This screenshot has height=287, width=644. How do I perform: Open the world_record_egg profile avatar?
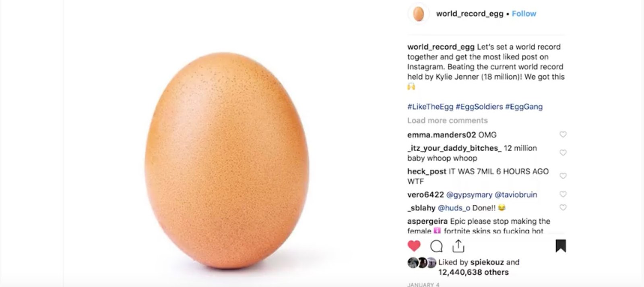[418, 14]
